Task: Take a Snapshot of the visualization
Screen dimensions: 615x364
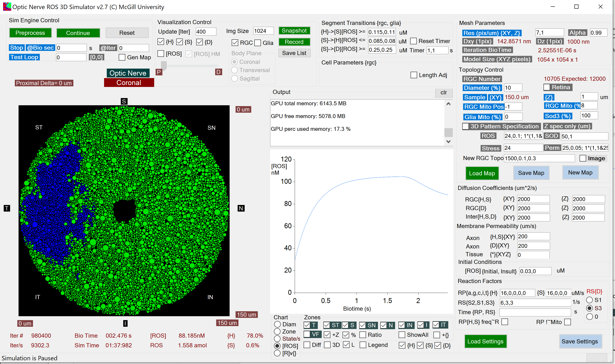Action: click(x=294, y=30)
